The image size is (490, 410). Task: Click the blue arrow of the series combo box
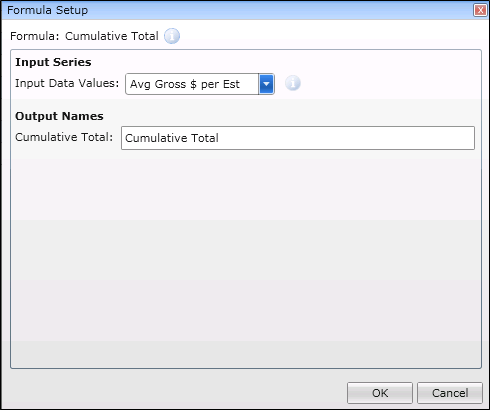point(266,84)
